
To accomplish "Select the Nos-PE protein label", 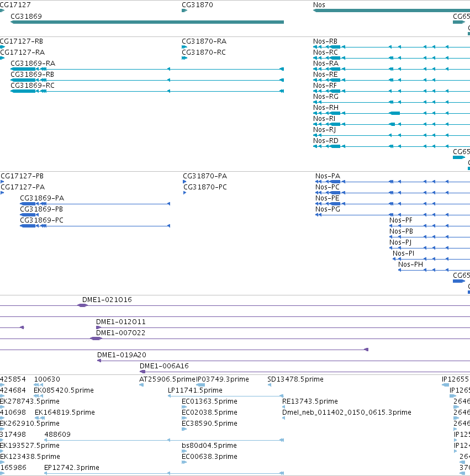I will click(x=328, y=198).
